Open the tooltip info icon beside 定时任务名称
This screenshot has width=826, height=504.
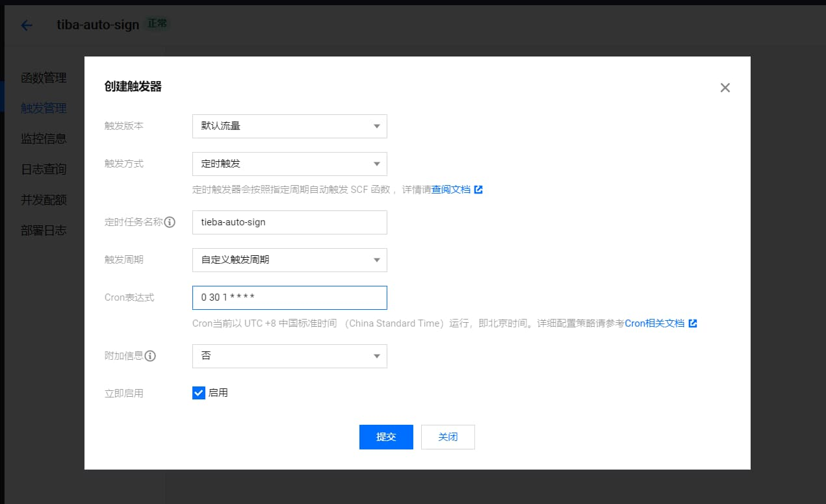point(170,222)
